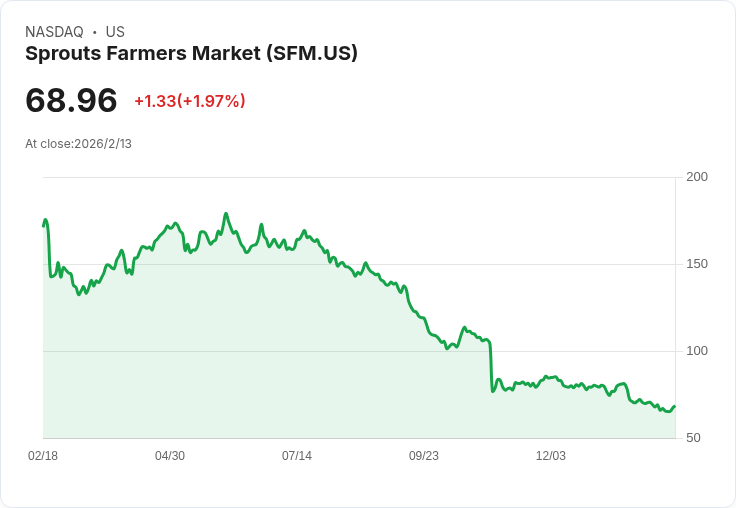This screenshot has width=736, height=508.
Task: Click the US market label
Action: click(115, 32)
